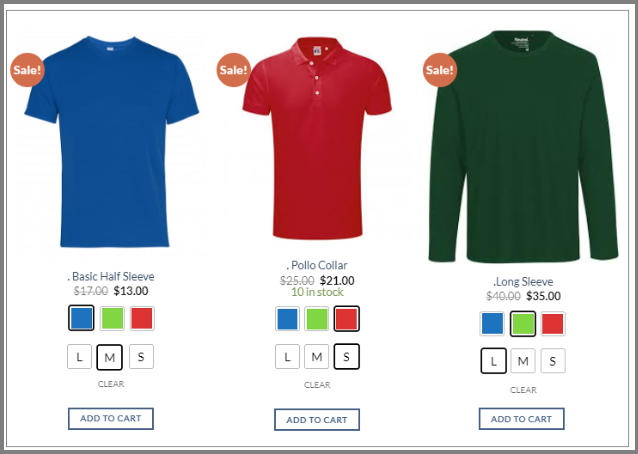Open the Pollo Collar product title link

click(317, 265)
